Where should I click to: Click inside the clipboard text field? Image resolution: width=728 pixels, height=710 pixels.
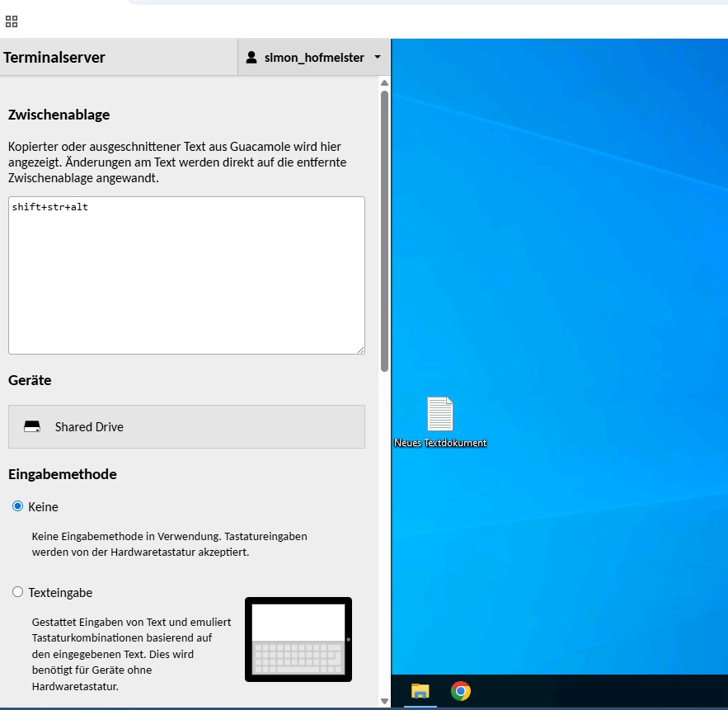[186, 275]
